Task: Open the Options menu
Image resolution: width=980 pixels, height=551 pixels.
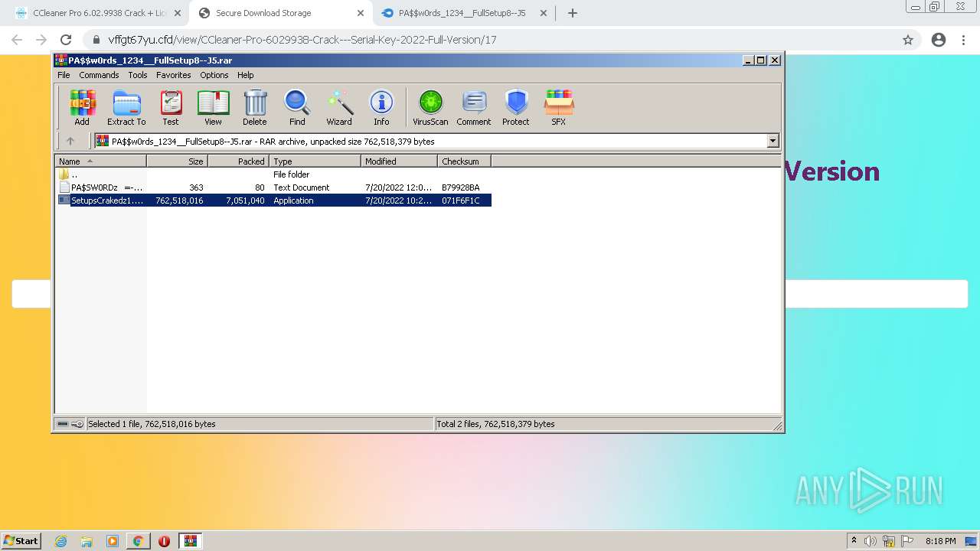Action: (214, 75)
